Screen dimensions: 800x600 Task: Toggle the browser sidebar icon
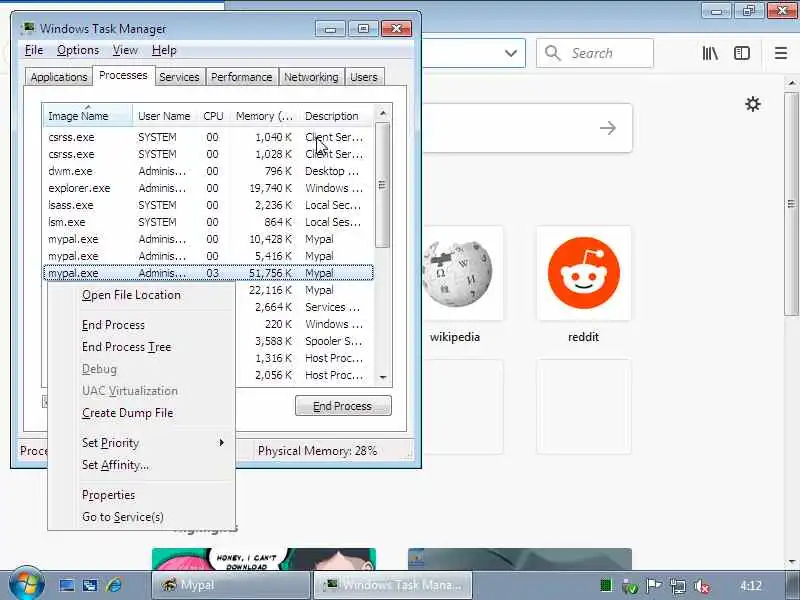(741, 53)
